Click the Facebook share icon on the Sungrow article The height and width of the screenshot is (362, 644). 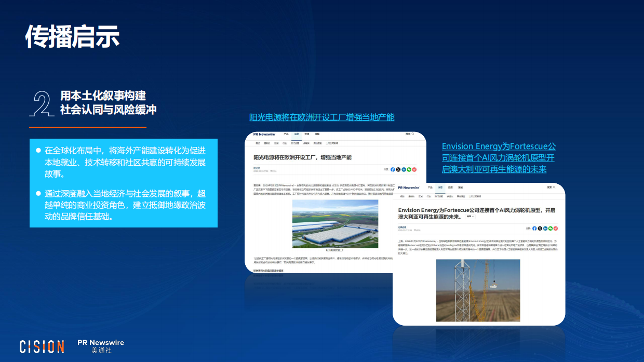(393, 169)
